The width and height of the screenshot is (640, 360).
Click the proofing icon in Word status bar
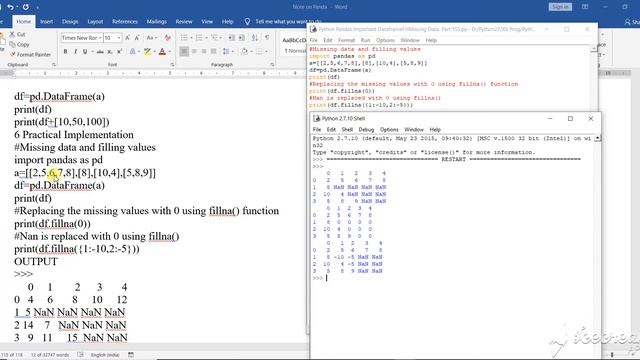click(80, 355)
